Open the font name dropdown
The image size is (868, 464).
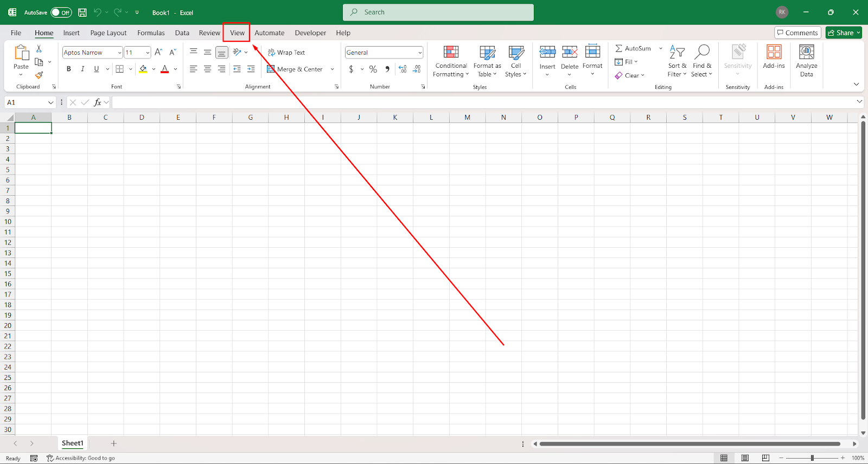[x=119, y=53]
